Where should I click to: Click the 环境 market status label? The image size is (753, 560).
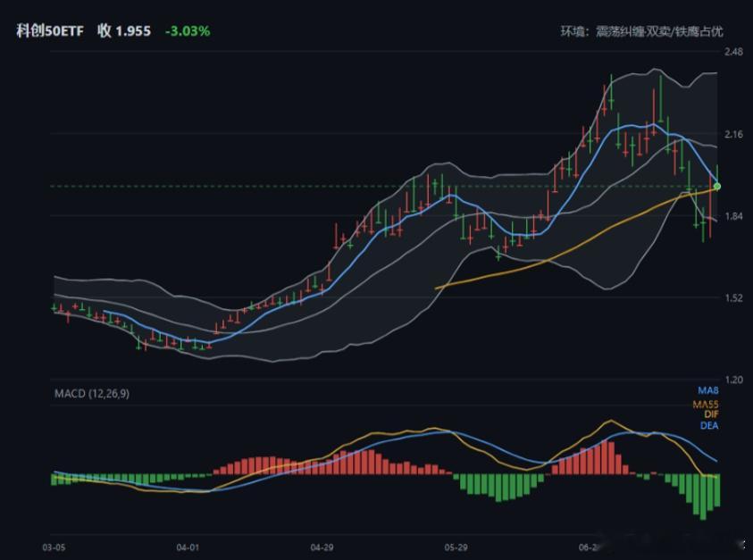641,31
